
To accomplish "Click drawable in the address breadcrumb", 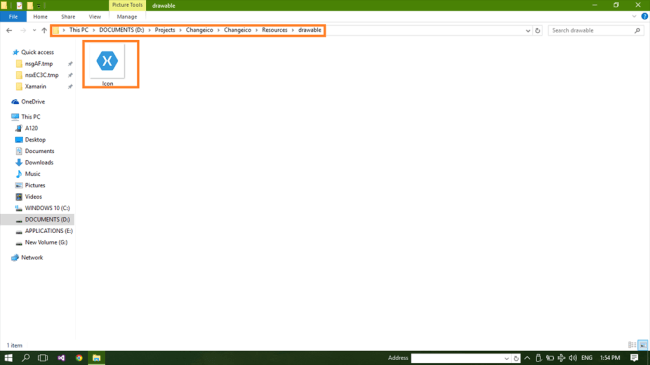I will [310, 30].
